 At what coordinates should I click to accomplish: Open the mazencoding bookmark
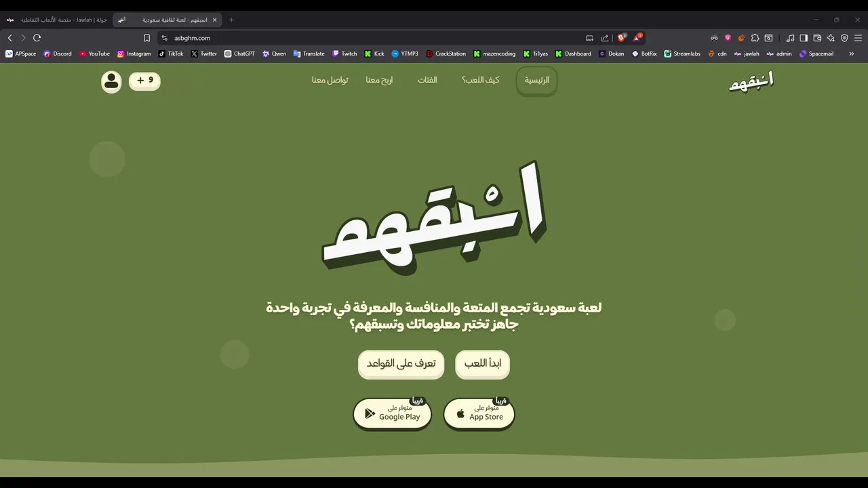click(494, 54)
